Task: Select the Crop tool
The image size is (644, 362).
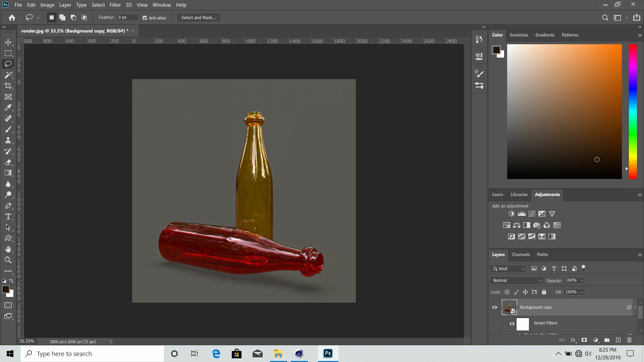Action: [x=8, y=86]
